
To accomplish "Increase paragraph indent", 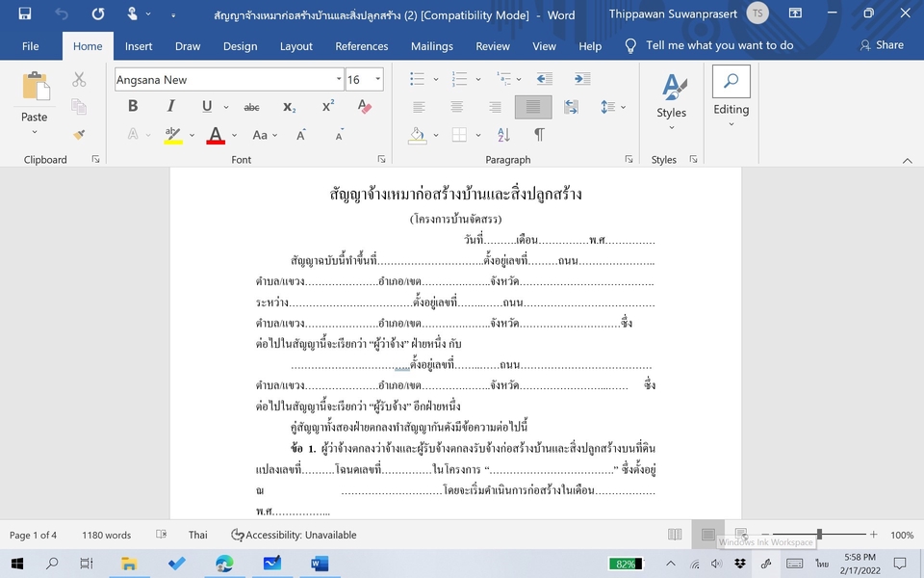I will (582, 79).
